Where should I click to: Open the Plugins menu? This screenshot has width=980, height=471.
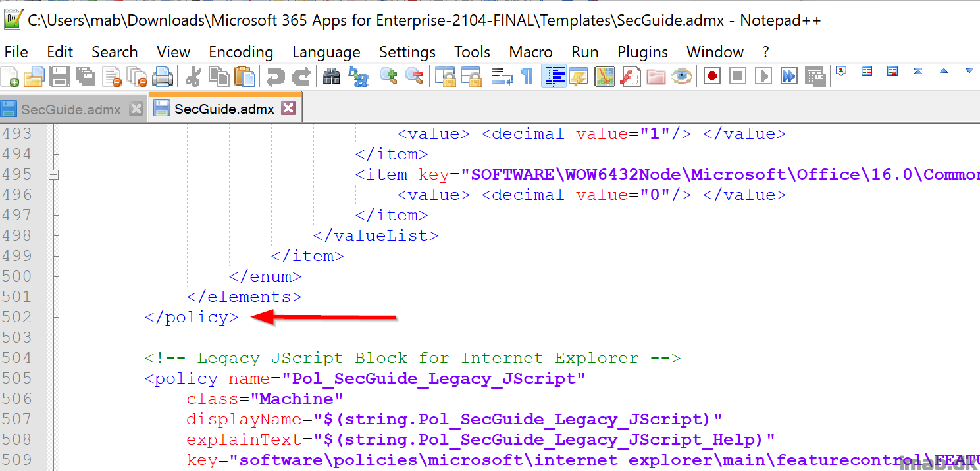click(642, 52)
